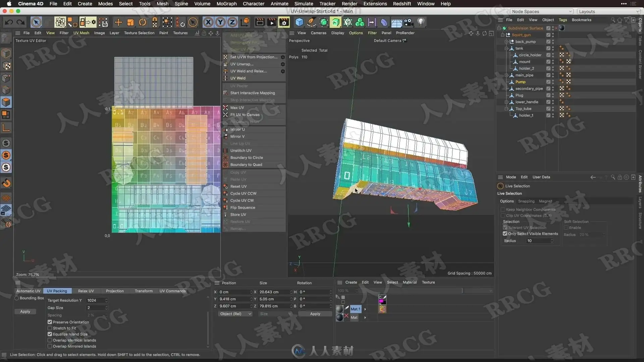Open the Edit Render Settings icon

tap(284, 22)
